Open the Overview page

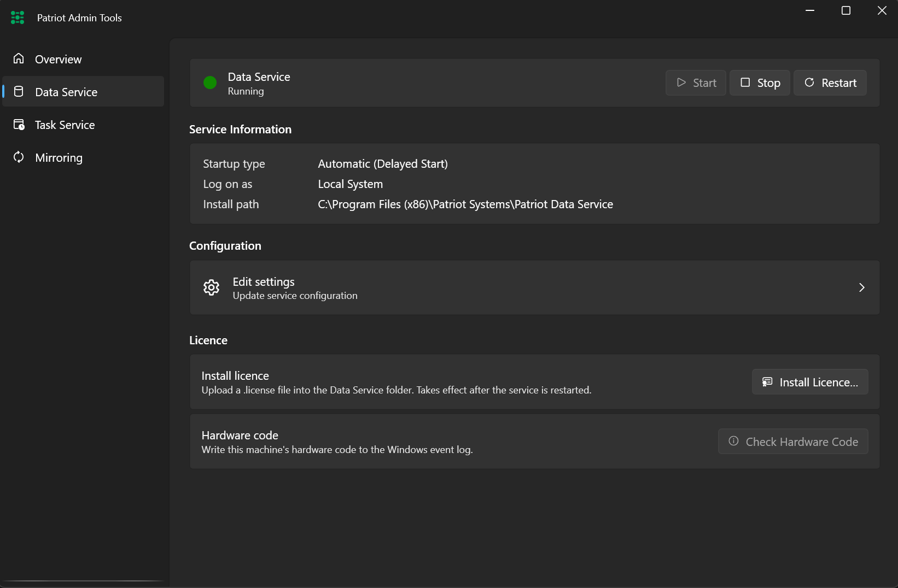83,59
